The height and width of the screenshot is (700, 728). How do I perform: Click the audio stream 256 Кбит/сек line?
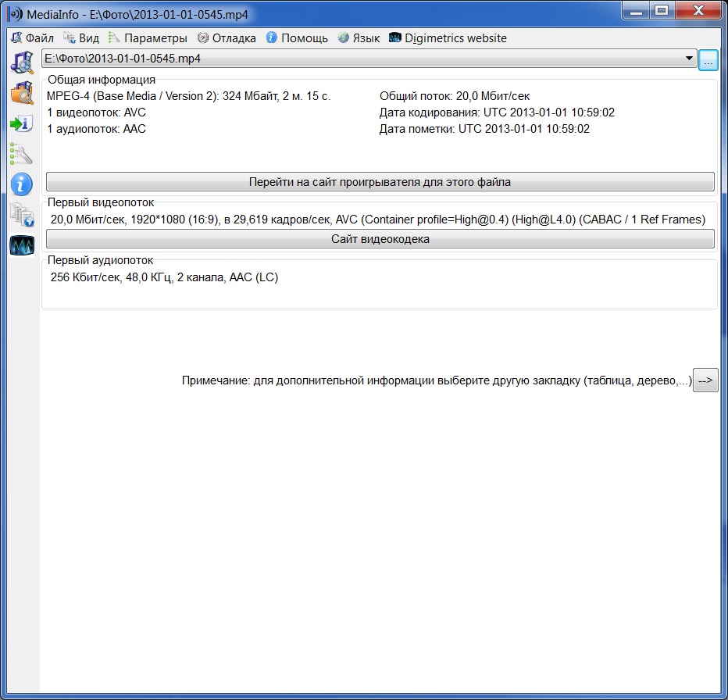click(164, 277)
